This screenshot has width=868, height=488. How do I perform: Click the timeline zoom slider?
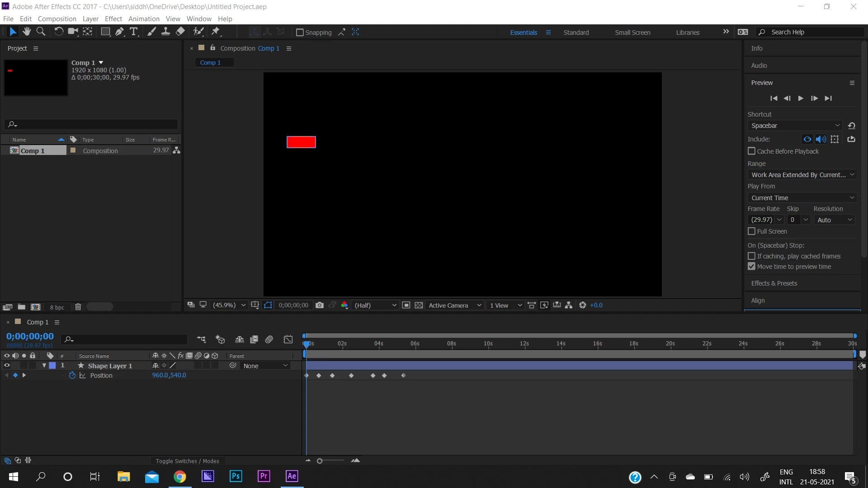click(x=320, y=461)
